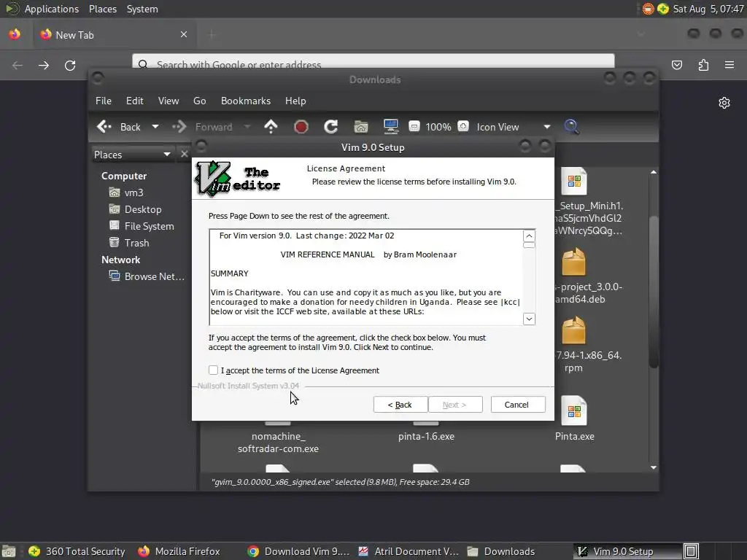Switch to the New Tab in Firefox
Screen dimensions: 747x560
point(115,35)
